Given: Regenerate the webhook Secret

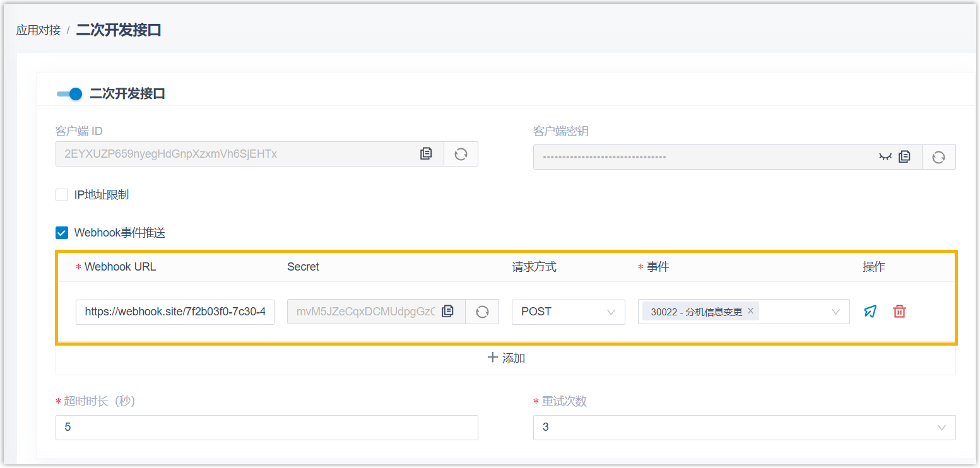Looking at the screenshot, I should tap(482, 312).
